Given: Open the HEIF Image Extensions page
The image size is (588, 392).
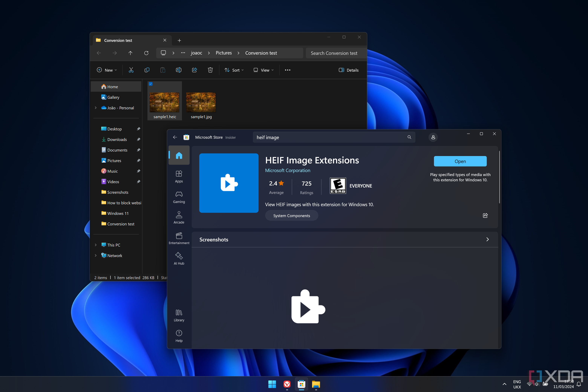Looking at the screenshot, I should (460, 161).
